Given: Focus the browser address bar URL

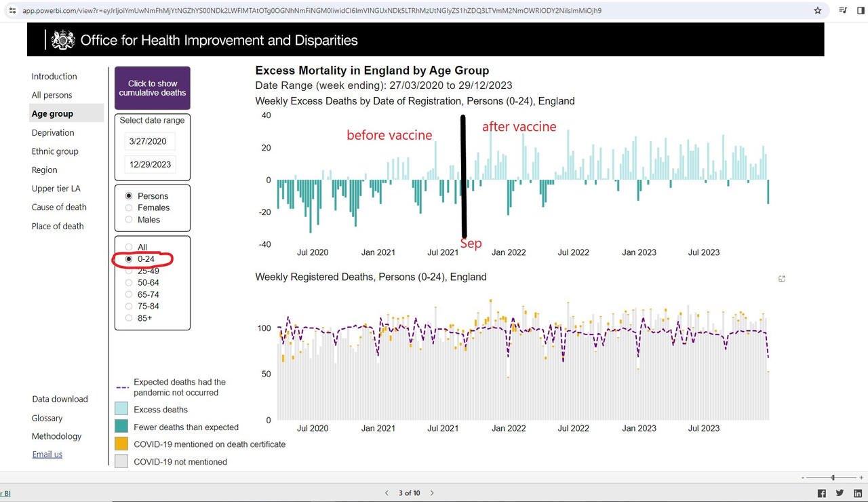Looking at the screenshot, I should tap(312, 11).
